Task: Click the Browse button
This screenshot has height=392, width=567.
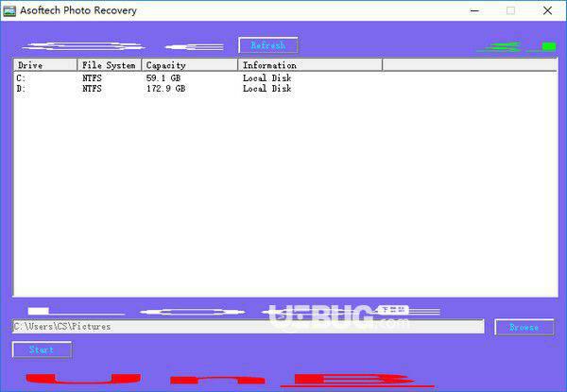Action: pyautogui.click(x=524, y=328)
